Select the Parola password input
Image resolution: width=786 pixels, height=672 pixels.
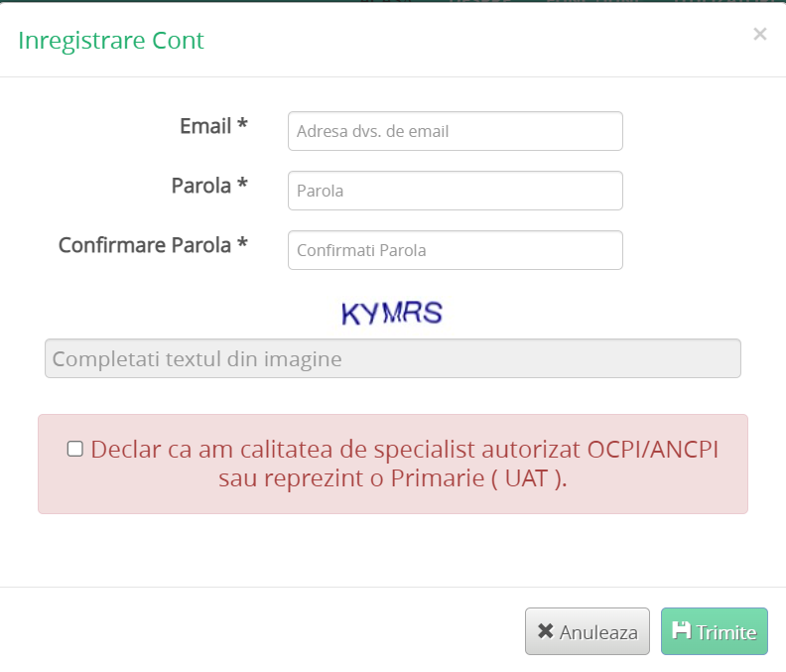455,191
